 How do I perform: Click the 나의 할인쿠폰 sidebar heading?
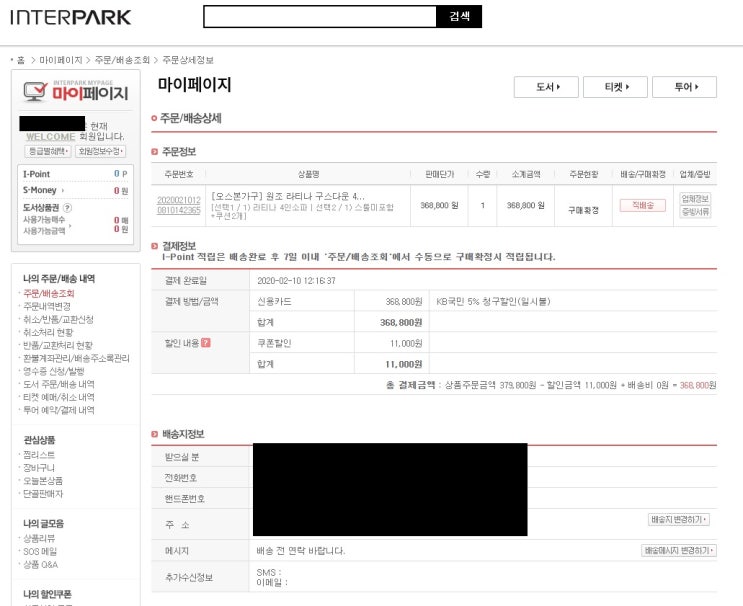(47, 594)
